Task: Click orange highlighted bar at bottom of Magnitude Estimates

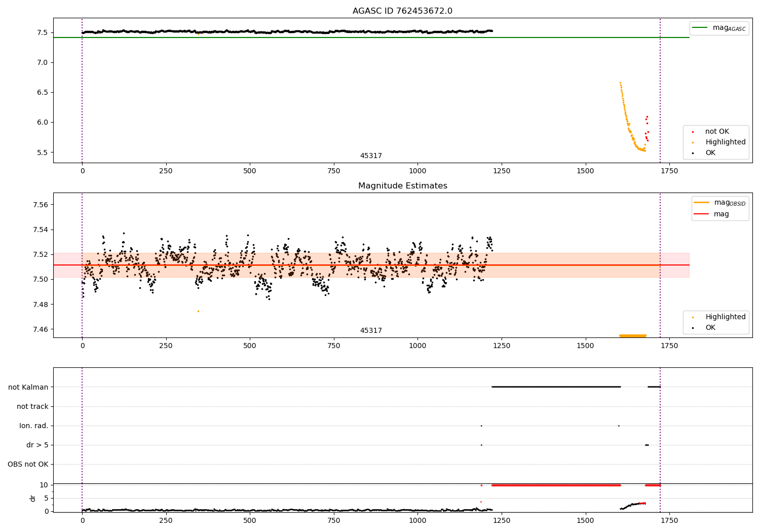Action: pyautogui.click(x=633, y=335)
